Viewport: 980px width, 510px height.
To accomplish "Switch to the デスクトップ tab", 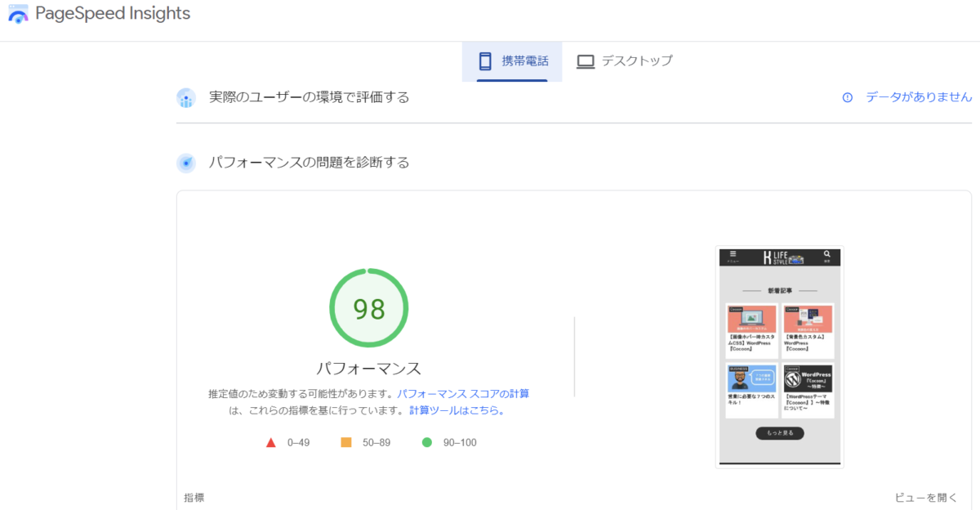I will pyautogui.click(x=625, y=60).
